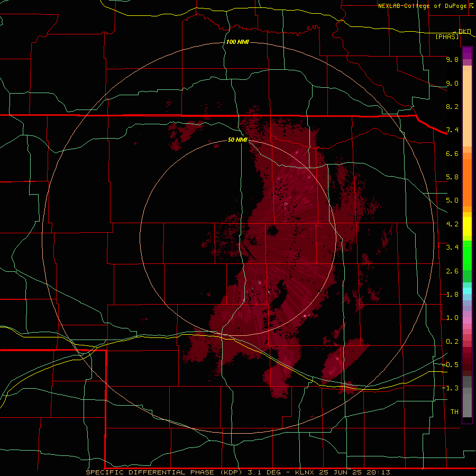Click the 25 JUN 25 20:13 timestamp in the caption

354,472
